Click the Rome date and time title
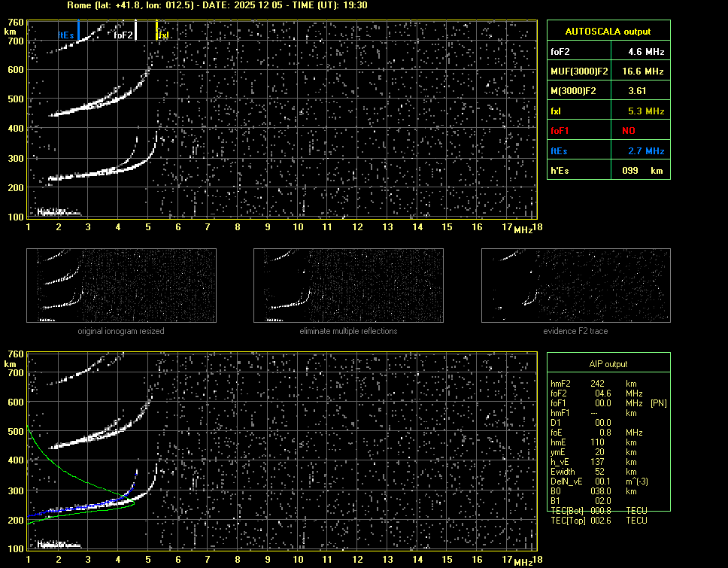The image size is (728, 568). coord(217,5)
